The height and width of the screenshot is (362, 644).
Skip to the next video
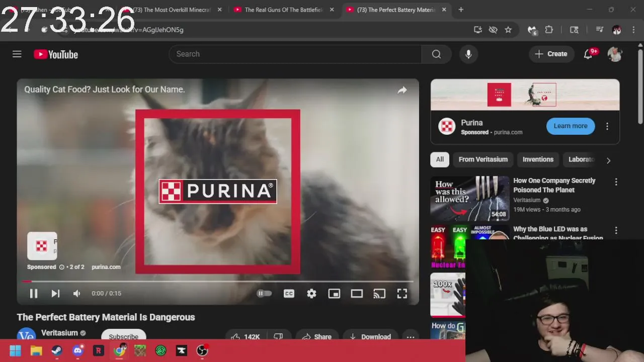pyautogui.click(x=55, y=294)
